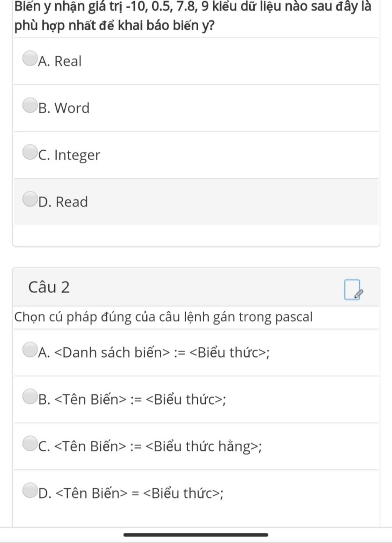This screenshot has width=392, height=543.
Task: Select radio button for C. Integer
Action: click(29, 152)
